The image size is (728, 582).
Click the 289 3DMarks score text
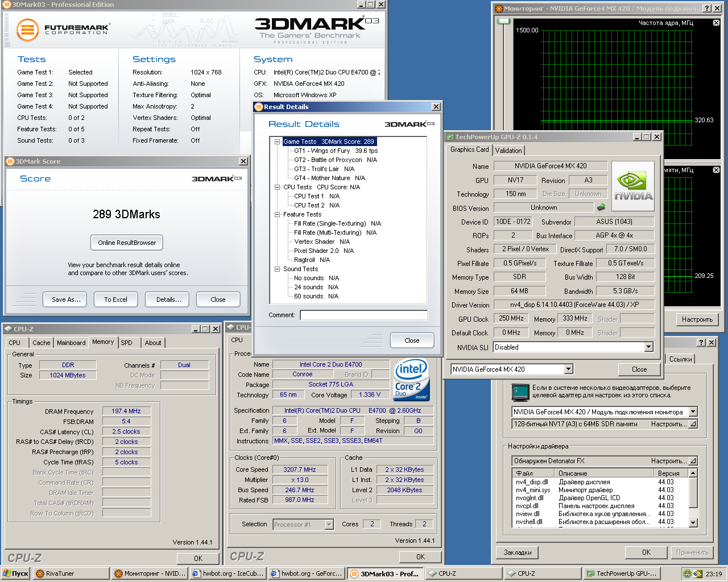click(126, 214)
